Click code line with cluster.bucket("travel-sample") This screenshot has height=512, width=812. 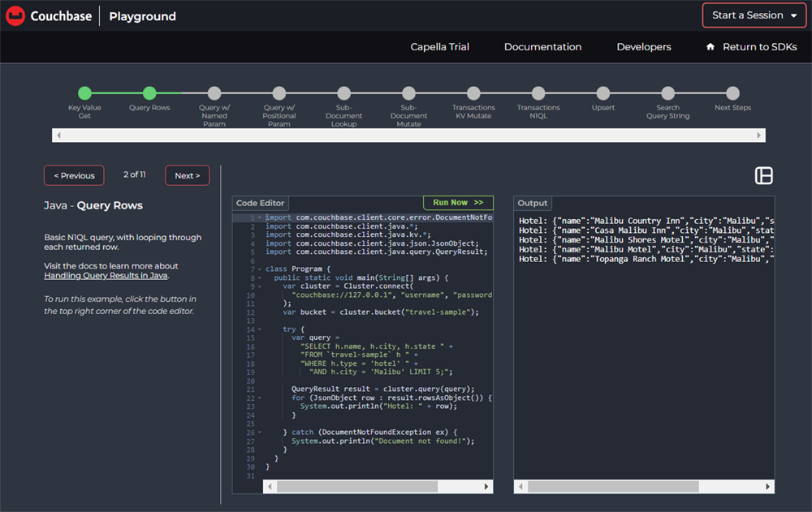[381, 312]
